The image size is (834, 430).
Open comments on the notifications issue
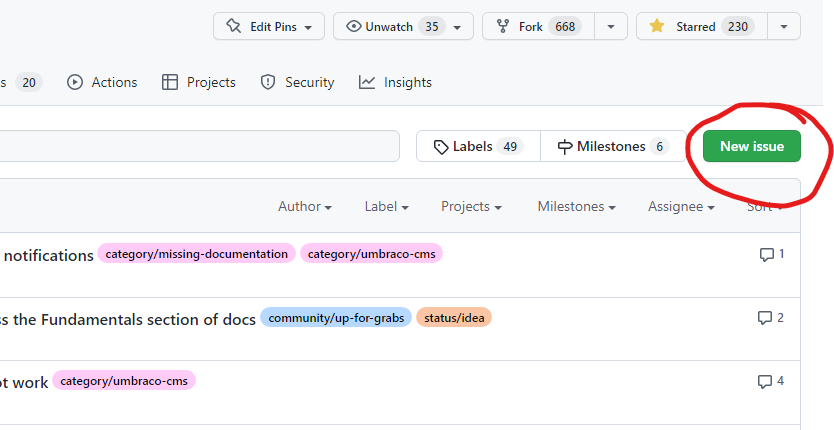(x=772, y=254)
